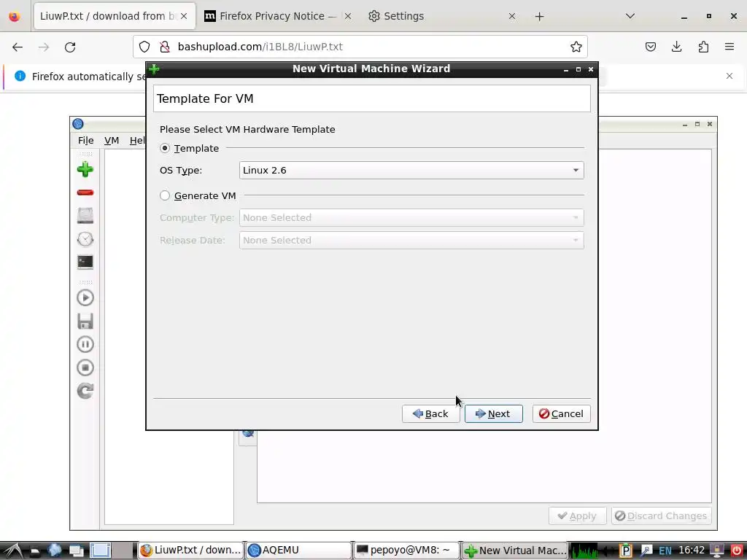Bookmark this page with the star icon
This screenshot has height=560, width=747.
pyautogui.click(x=576, y=47)
